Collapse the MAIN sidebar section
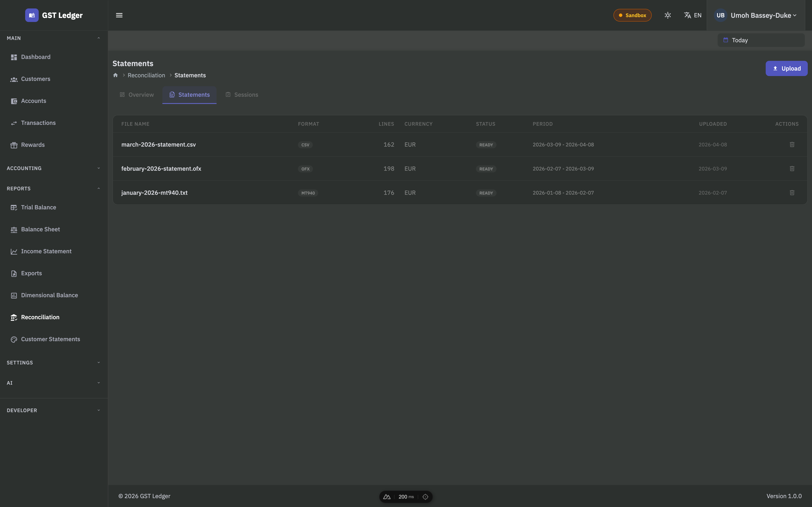812x507 pixels. (x=99, y=38)
